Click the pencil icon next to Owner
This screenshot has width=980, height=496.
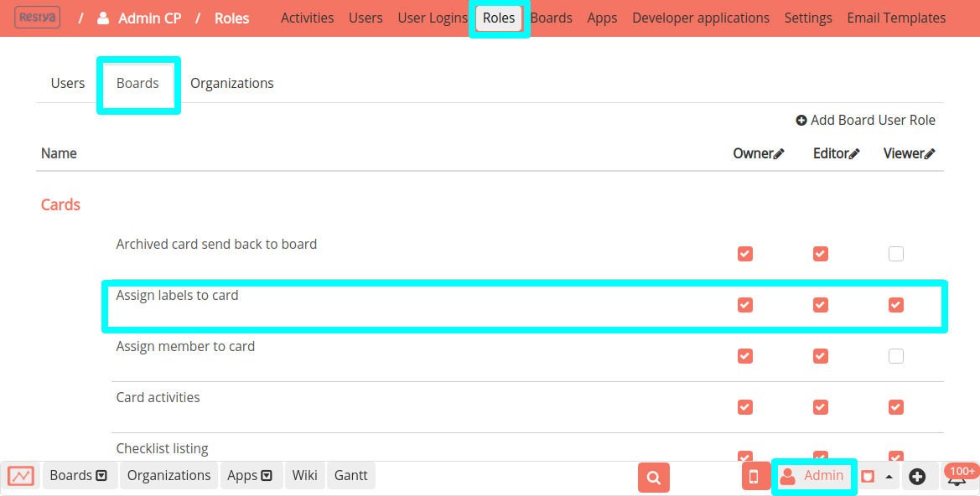(780, 153)
